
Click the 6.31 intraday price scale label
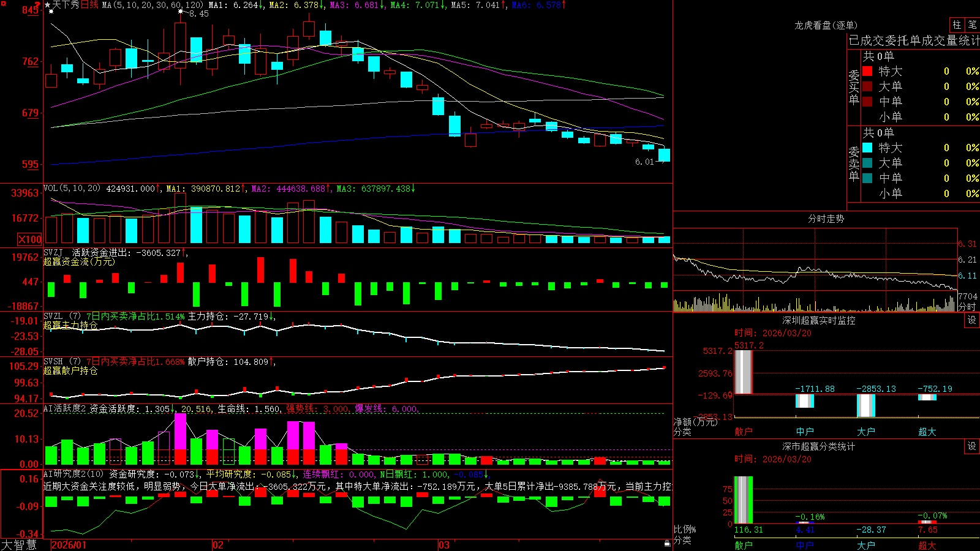point(968,244)
